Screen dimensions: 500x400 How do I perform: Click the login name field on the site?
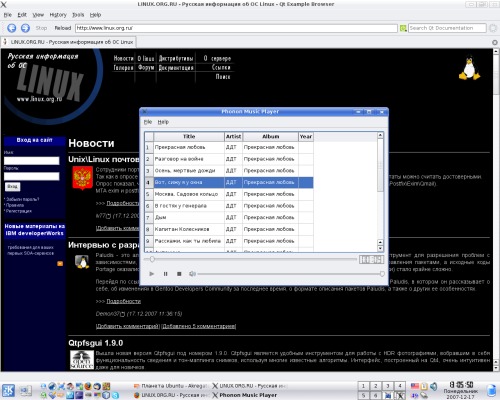click(x=32, y=161)
